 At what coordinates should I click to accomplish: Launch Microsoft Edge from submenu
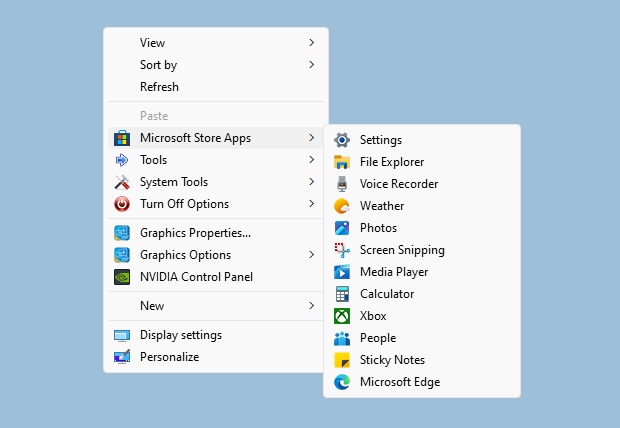(x=399, y=382)
